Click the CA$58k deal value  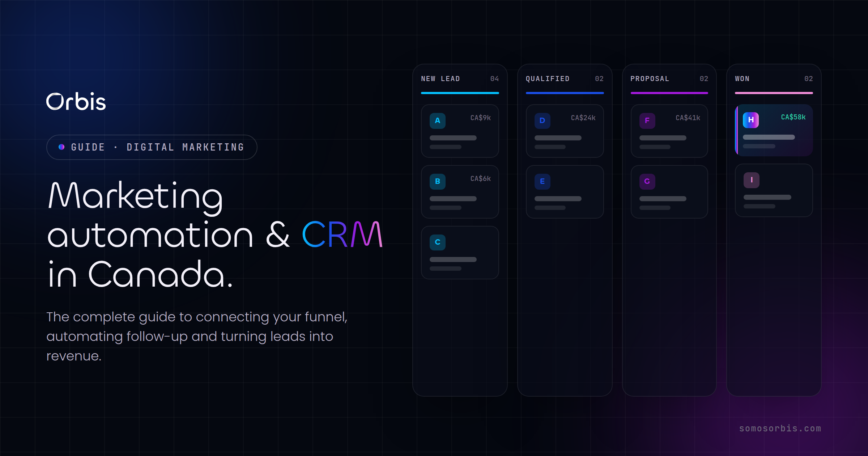click(793, 117)
